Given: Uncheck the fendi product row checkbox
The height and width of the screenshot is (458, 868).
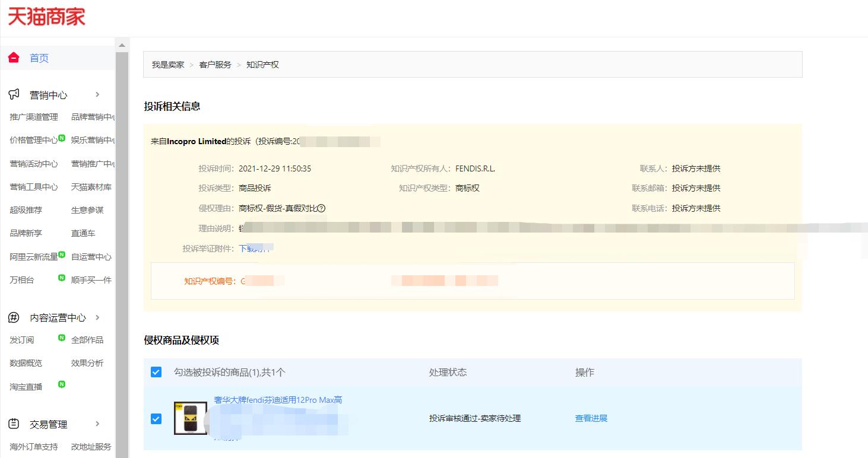Looking at the screenshot, I should pos(156,418).
